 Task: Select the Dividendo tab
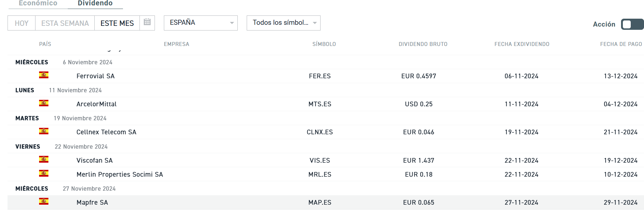click(x=95, y=3)
